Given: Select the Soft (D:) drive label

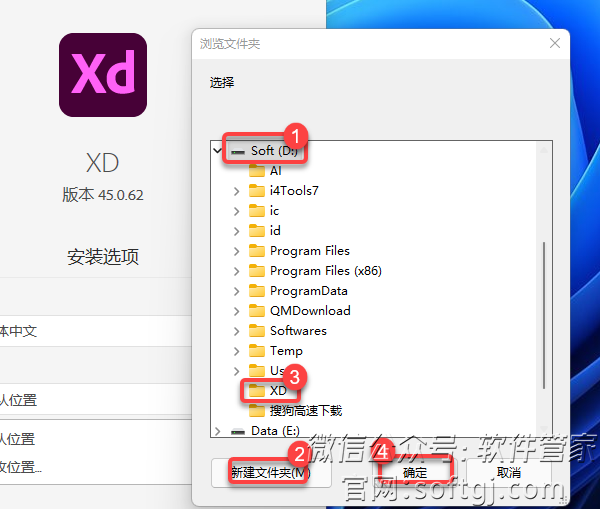Looking at the screenshot, I should 274,151.
